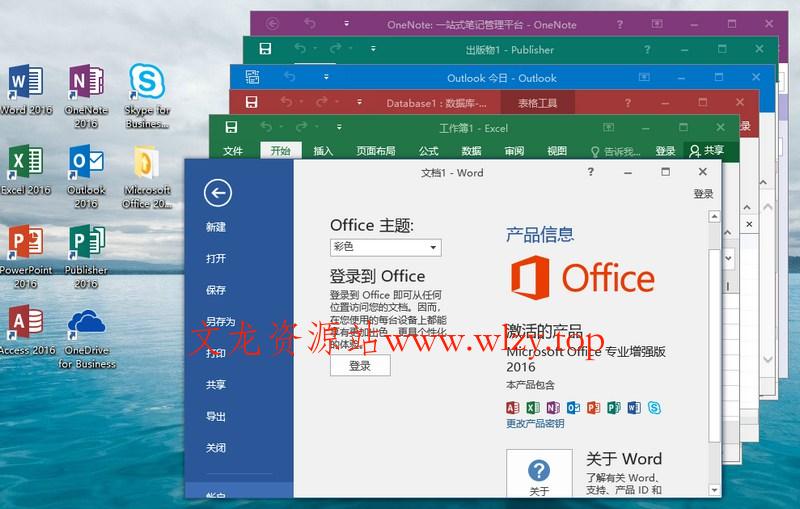This screenshot has height=509, width=800.
Task: Click the redo arrow in Excel title bar
Action: [x=302, y=126]
